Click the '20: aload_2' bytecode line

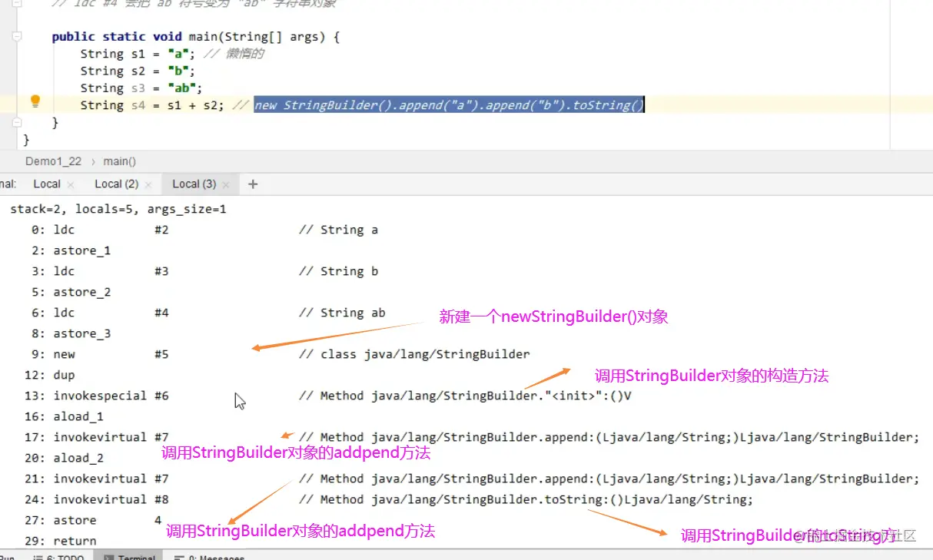tap(64, 458)
